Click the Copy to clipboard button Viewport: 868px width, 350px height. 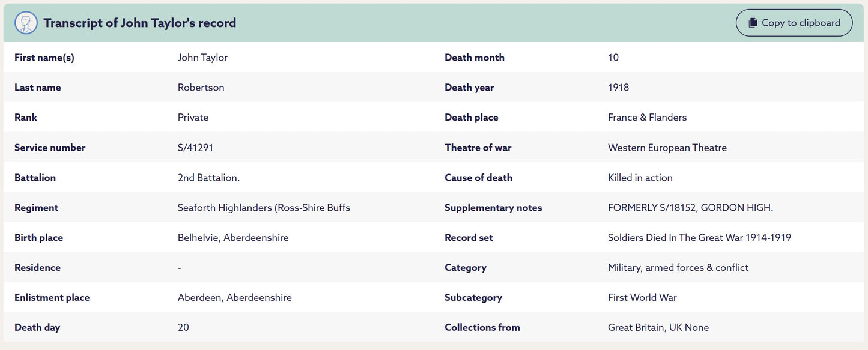point(794,23)
